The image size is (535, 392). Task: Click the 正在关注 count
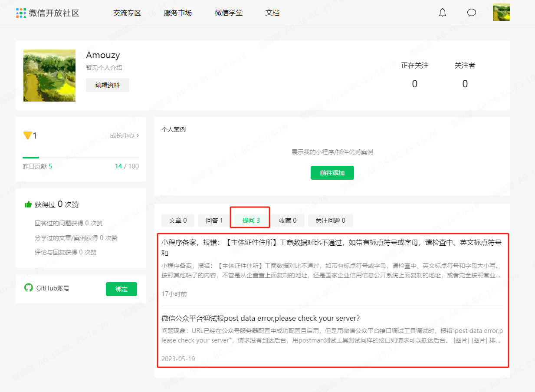tap(414, 84)
